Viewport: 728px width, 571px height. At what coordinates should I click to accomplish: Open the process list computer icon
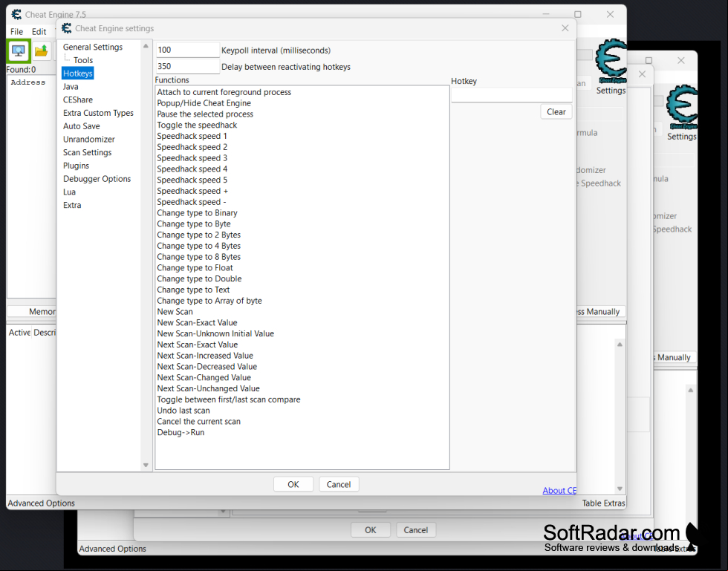click(19, 50)
